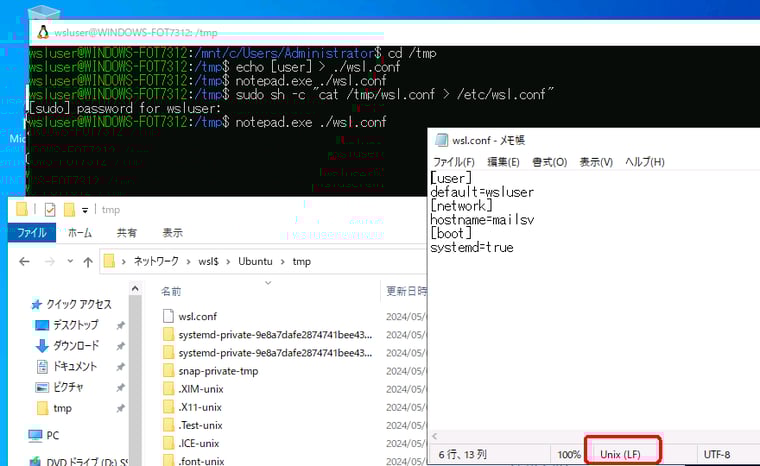This screenshot has height=466, width=760.
Task: Go forward with Explorer forward arrow
Action: [49, 262]
